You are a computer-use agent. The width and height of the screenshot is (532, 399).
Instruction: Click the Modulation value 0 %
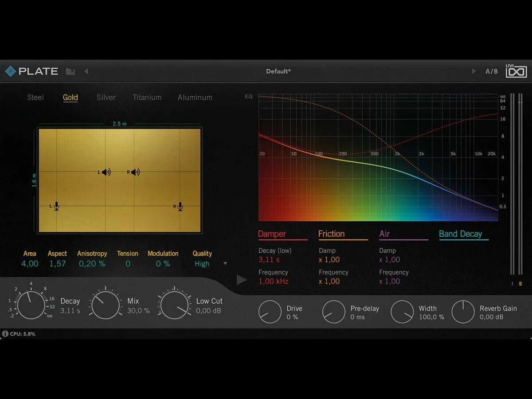(163, 264)
